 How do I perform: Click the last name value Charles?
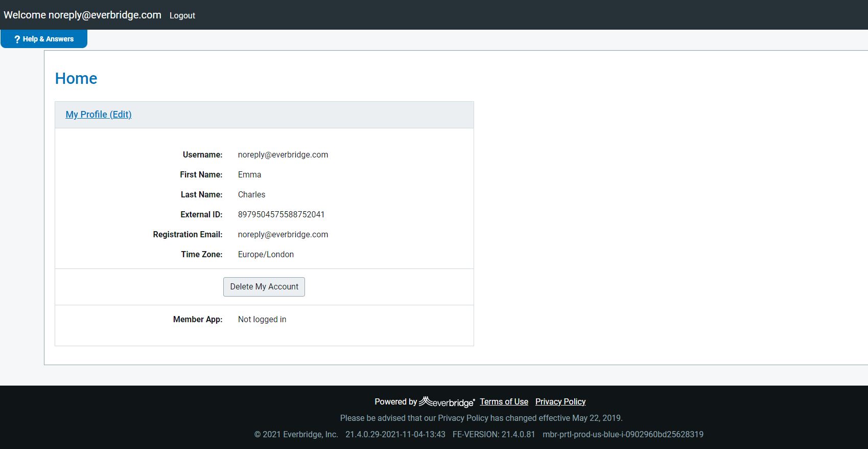tap(251, 195)
